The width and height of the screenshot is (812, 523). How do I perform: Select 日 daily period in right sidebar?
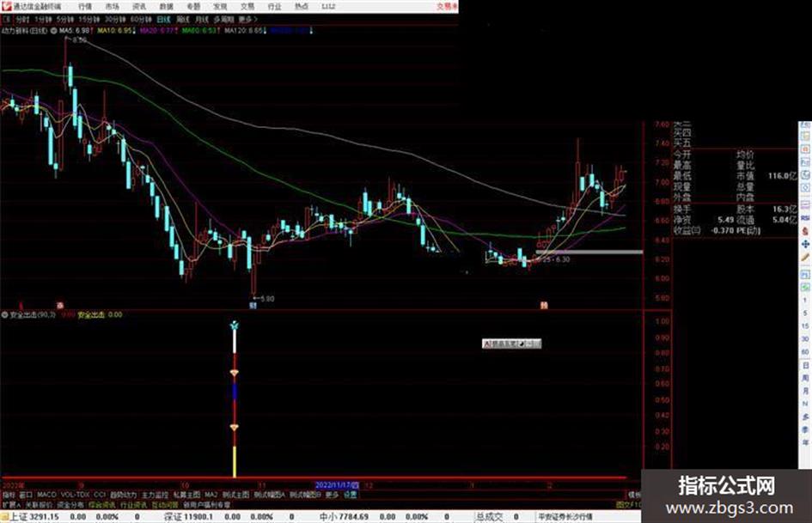(x=805, y=365)
